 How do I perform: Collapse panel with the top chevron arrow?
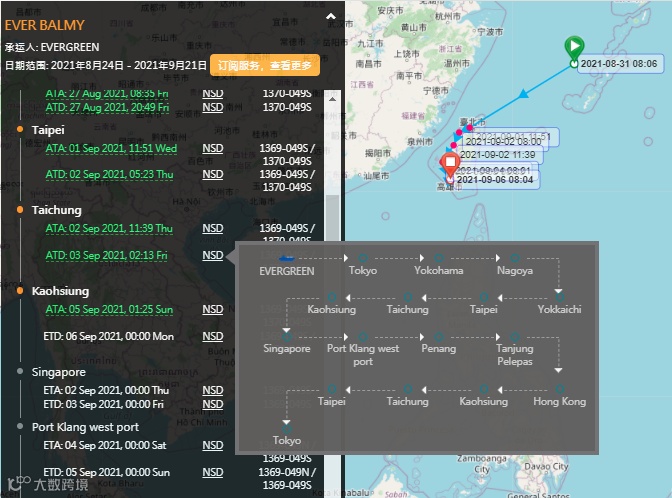[331, 17]
